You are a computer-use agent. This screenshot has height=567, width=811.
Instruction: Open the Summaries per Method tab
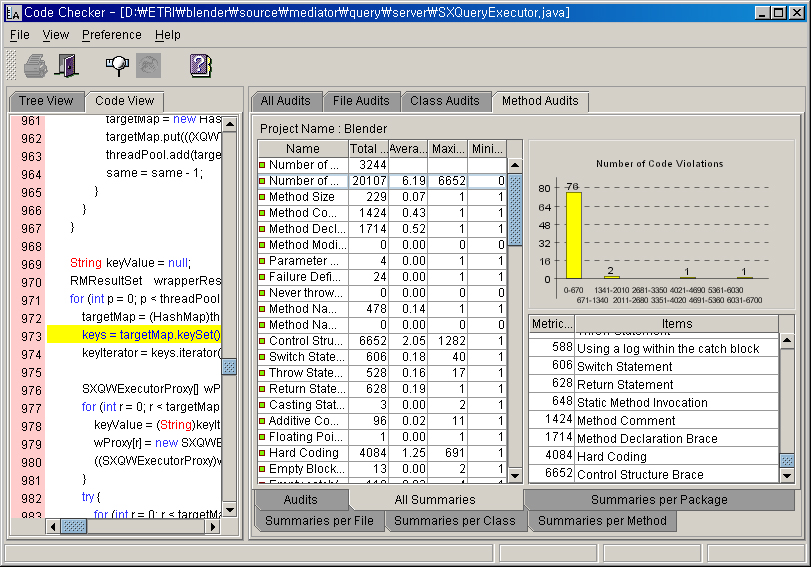coord(601,520)
